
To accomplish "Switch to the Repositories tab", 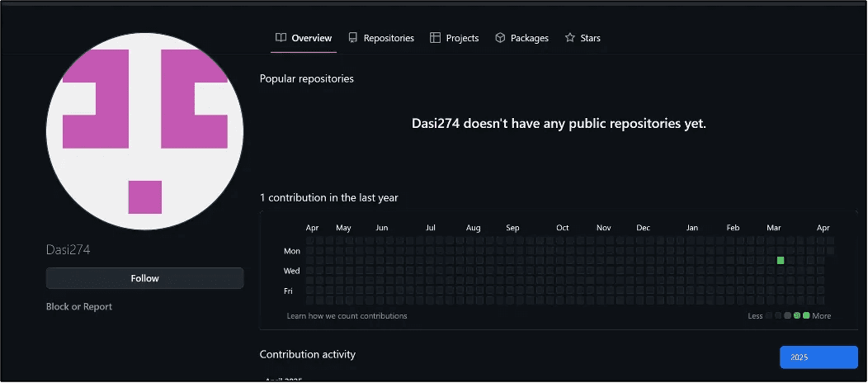I will (381, 38).
